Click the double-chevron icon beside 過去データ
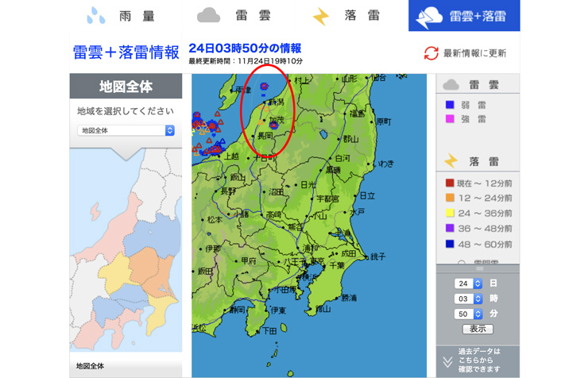The image size is (588, 378). 447,361
